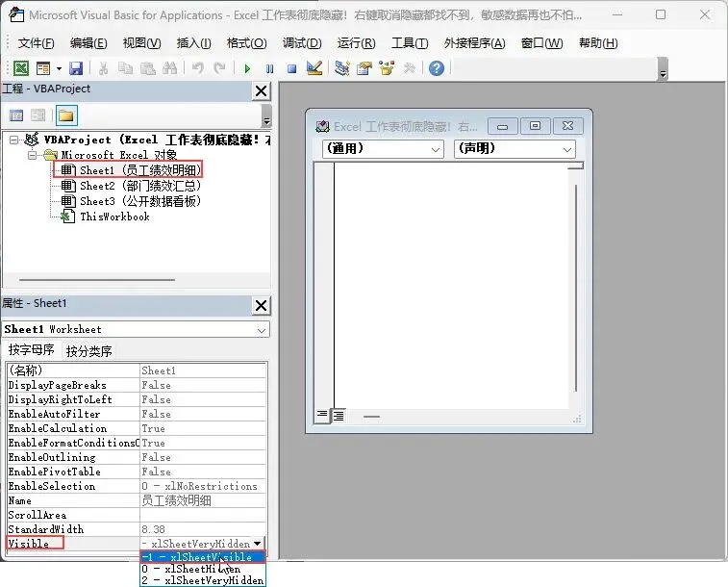Open the 外接程序(A) menu
The height and width of the screenshot is (587, 728).
click(474, 43)
